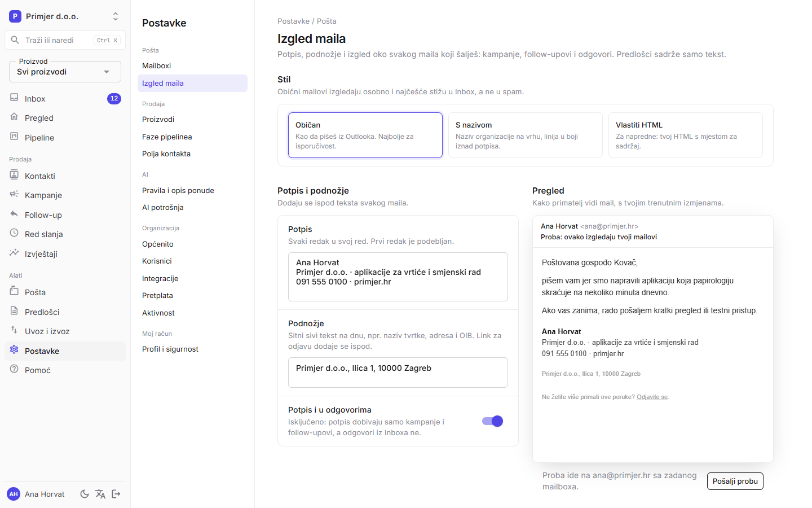
Task: Click the Izvještaji chart icon
Action: point(14,253)
